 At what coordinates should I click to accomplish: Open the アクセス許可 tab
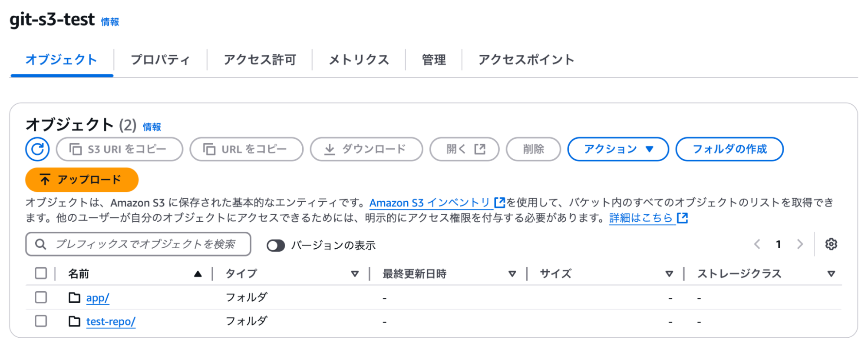click(x=260, y=60)
